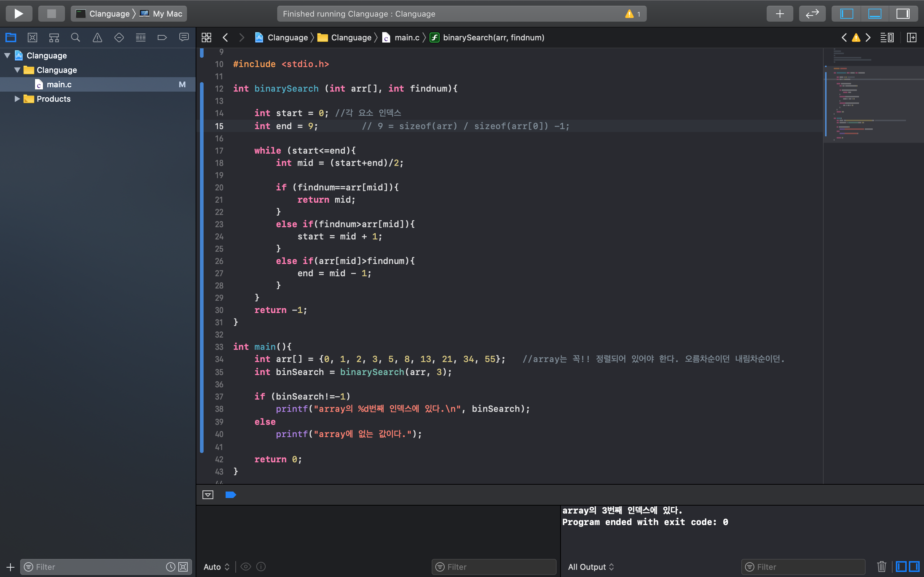Open the Report navigator speech-bubble icon

[x=184, y=38]
